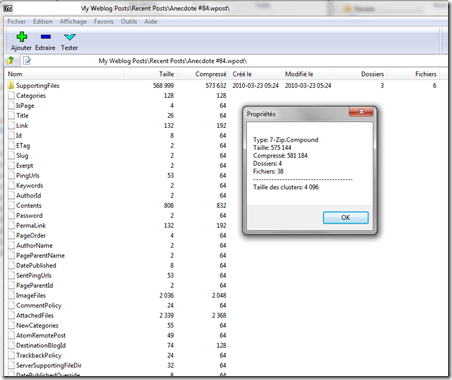Viewport: 452px width, 380px height.
Task: Open the Fichier menu
Action: [x=17, y=21]
